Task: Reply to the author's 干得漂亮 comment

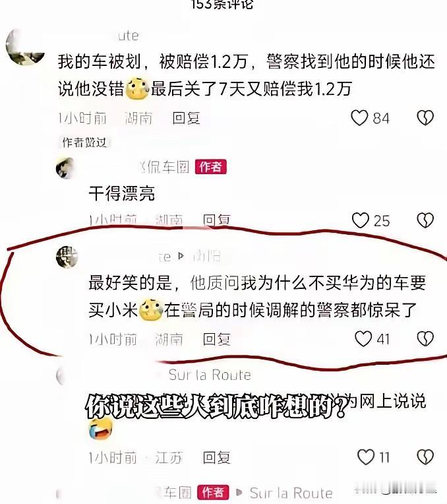Action: click(217, 220)
